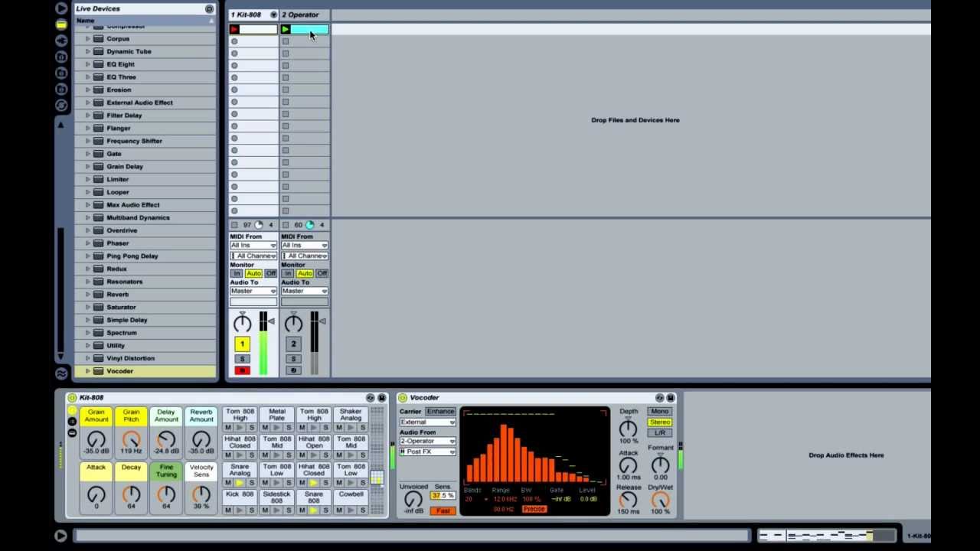Click the Sens 37.5 % value field

443,496
